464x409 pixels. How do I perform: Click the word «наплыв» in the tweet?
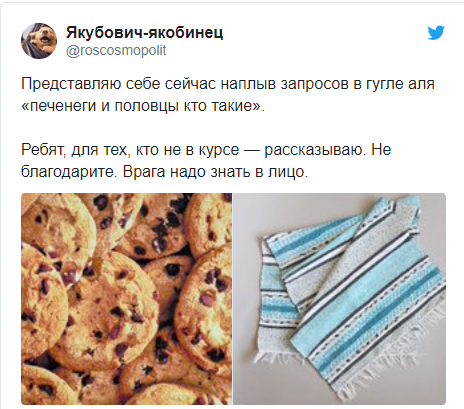coord(248,84)
